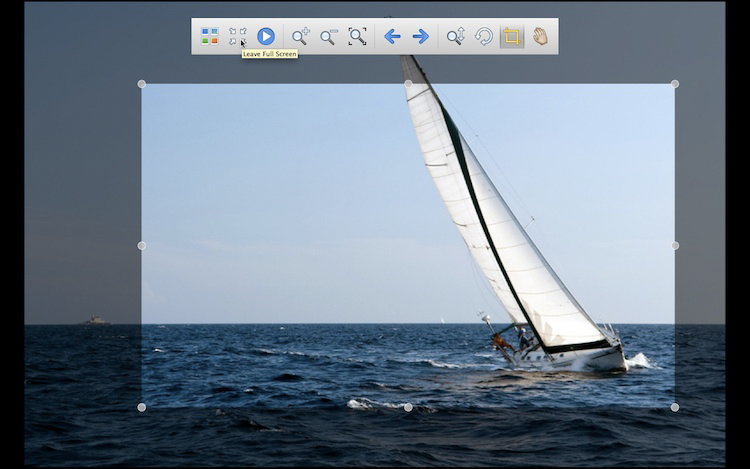
Task: Toggle the yellow crop tool
Action: pos(512,37)
